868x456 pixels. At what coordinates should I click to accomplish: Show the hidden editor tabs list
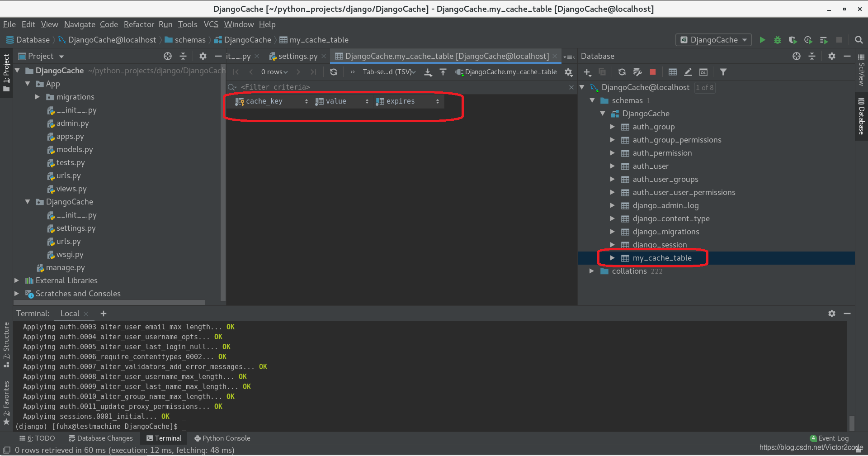569,57
